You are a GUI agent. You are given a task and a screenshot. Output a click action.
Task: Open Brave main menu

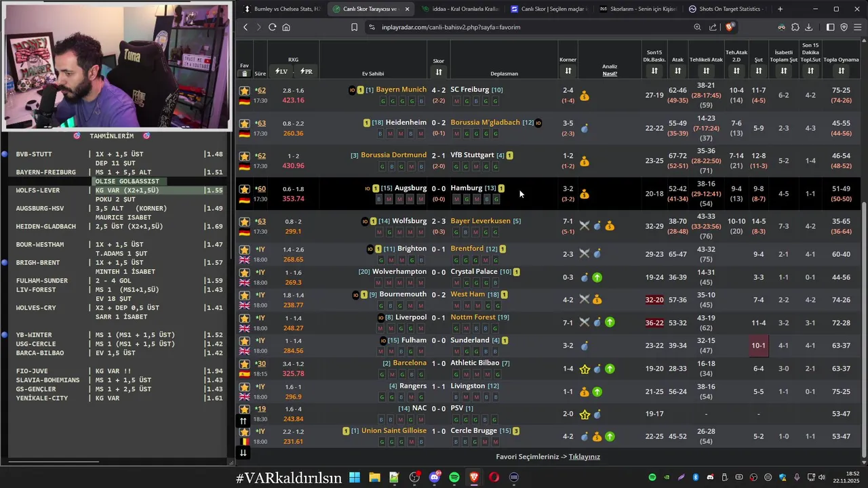tap(857, 27)
